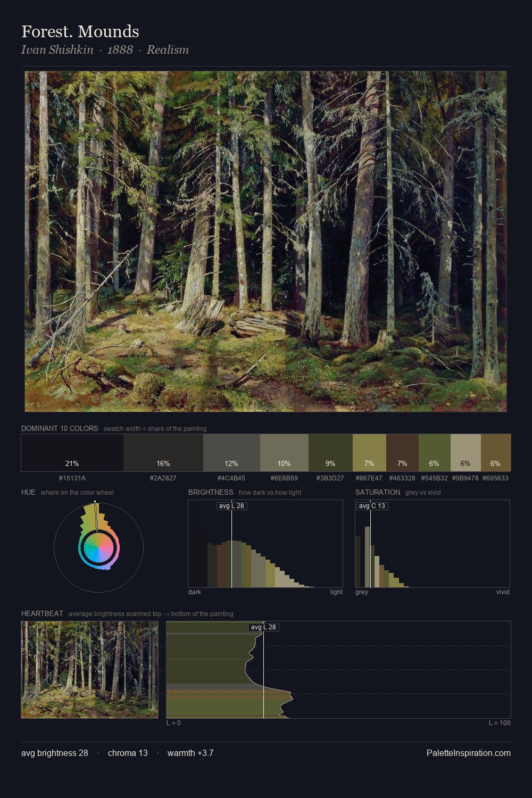Image resolution: width=532 pixels, height=798 pixels.
Task: Select the #3B3D27 dark olive swatch
Action: tap(330, 453)
